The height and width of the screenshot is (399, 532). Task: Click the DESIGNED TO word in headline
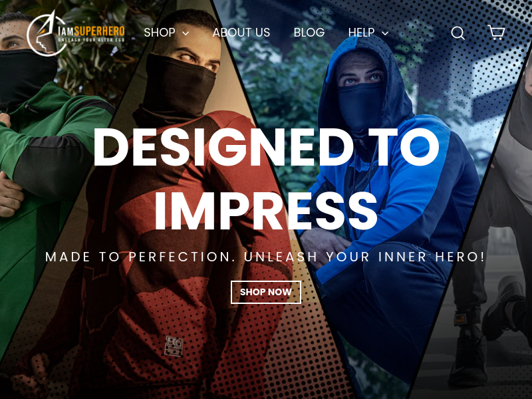tap(266, 147)
